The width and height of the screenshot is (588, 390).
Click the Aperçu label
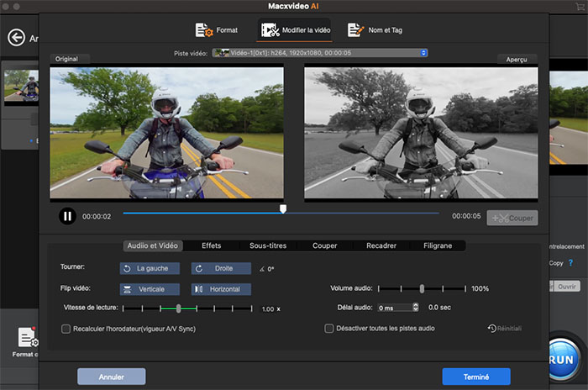coord(517,60)
